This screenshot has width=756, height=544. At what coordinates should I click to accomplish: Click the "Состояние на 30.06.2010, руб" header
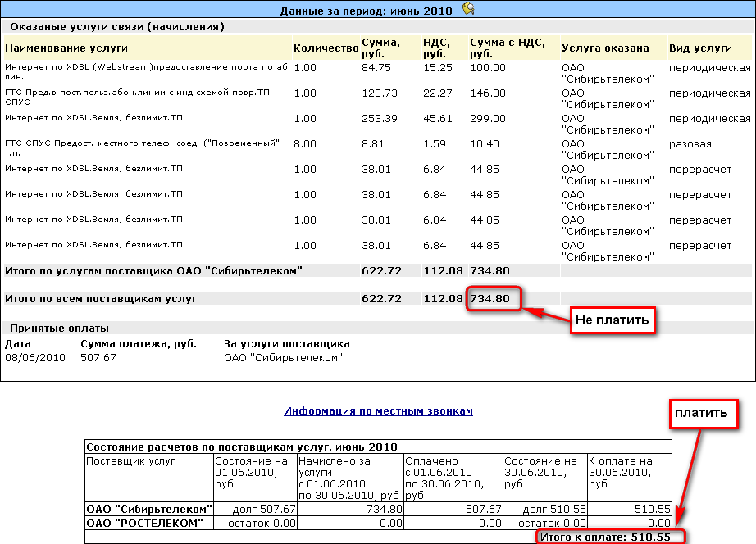coord(544,478)
